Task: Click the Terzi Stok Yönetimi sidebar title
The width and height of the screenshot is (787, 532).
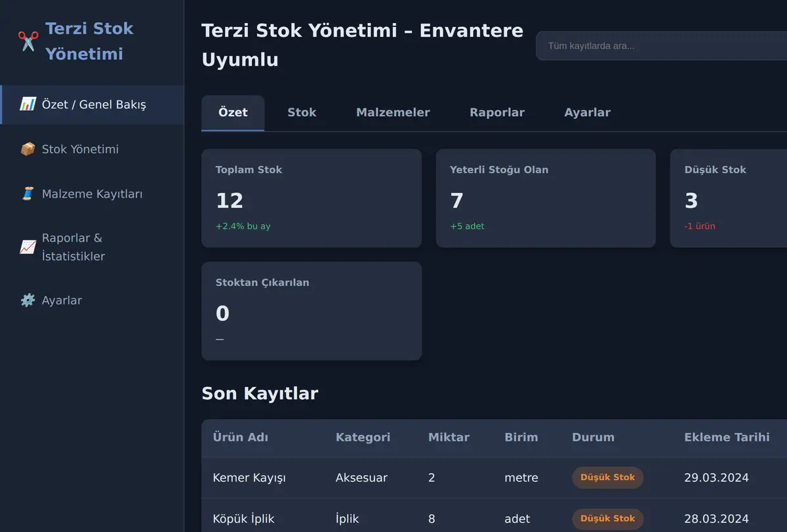Action: point(89,41)
